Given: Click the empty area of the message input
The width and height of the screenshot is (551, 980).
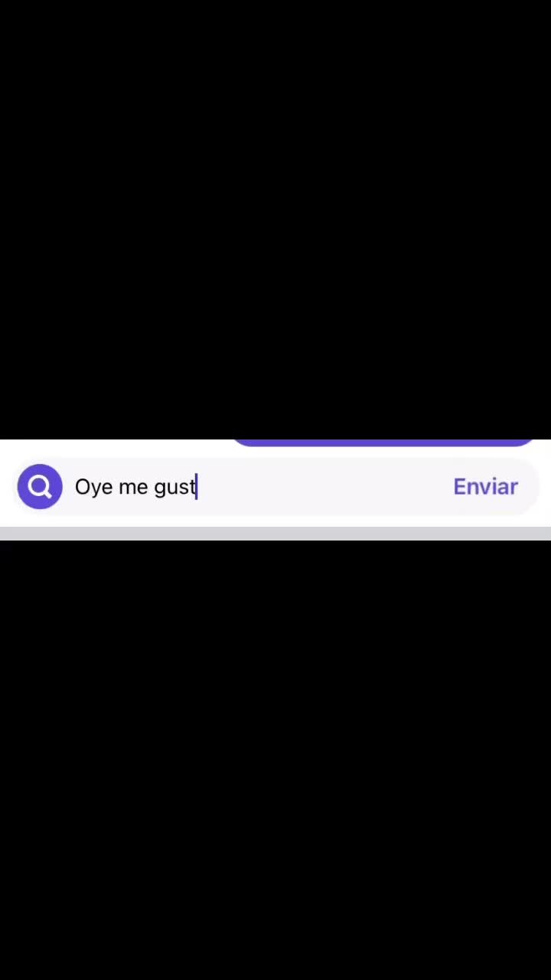Looking at the screenshot, I should pyautogui.click(x=321, y=486).
